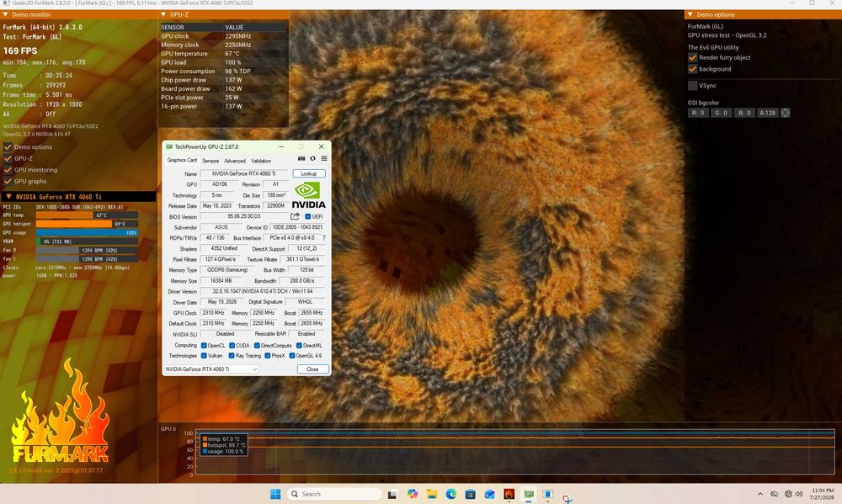Screen dimensions: 842x504
Task: Collapse the NVIDIA GeForce RTX 4060 Ti section
Action: click(8, 196)
